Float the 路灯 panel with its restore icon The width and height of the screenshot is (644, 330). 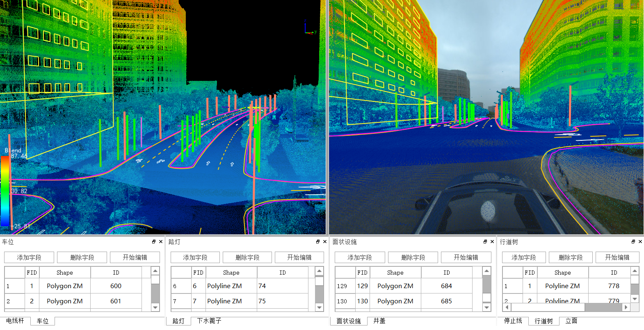click(x=318, y=242)
